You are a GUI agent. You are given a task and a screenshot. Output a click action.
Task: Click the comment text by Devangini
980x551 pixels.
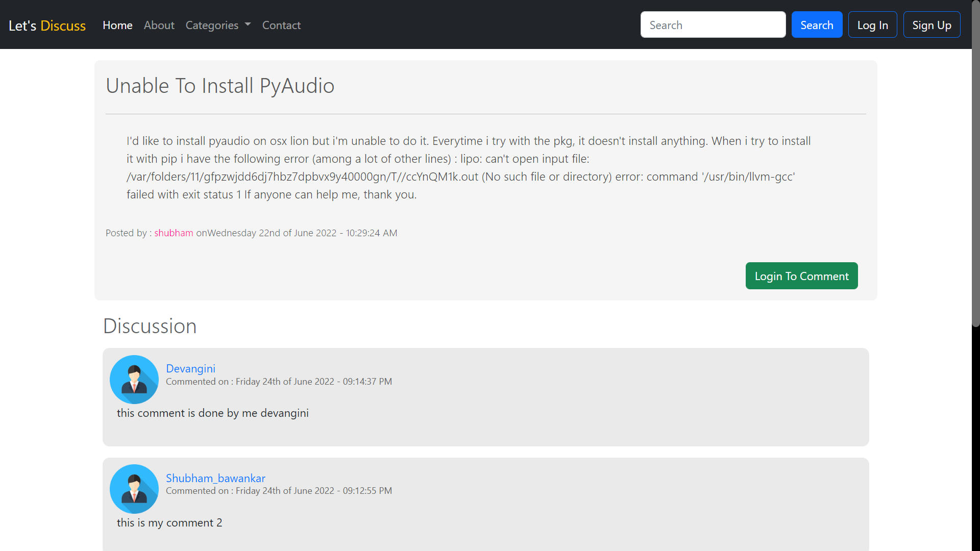212,413
